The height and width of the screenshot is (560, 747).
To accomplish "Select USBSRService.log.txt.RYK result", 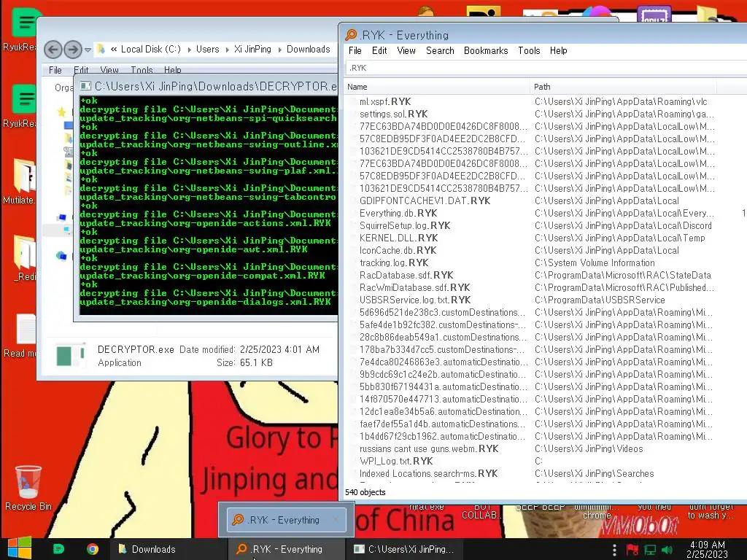I will pyautogui.click(x=415, y=300).
